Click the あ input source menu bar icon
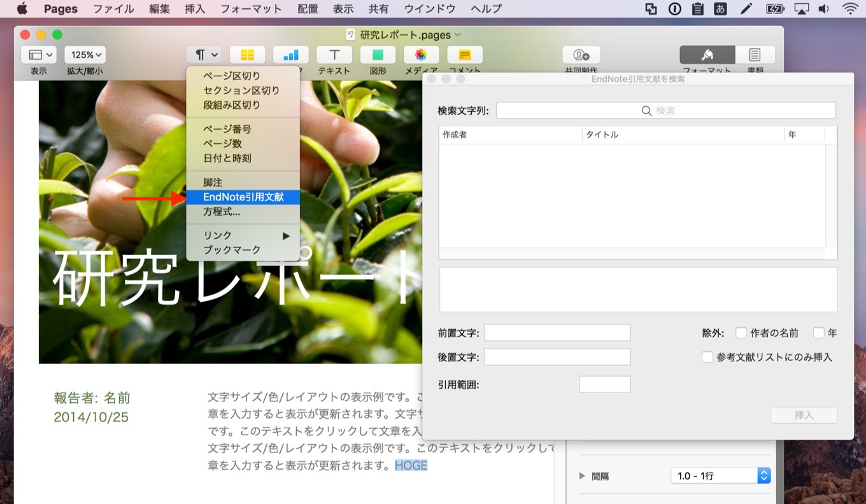This screenshot has height=504, width=866. 720,9
